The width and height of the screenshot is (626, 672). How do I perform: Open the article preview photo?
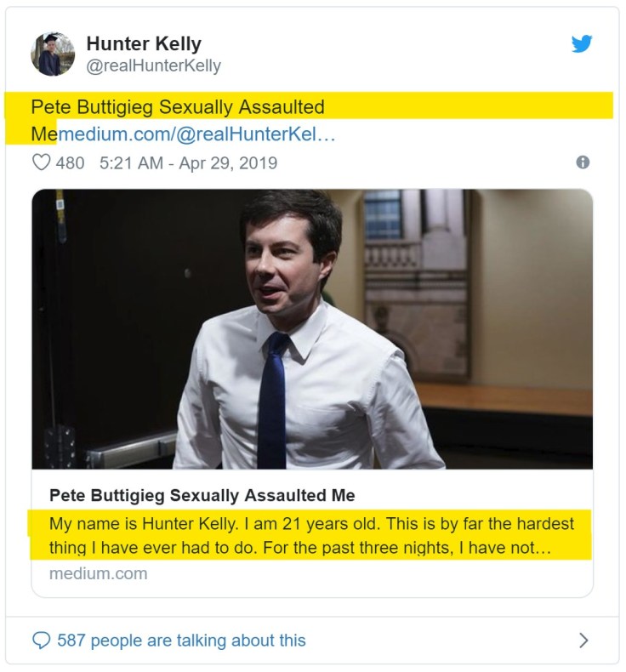(312, 328)
